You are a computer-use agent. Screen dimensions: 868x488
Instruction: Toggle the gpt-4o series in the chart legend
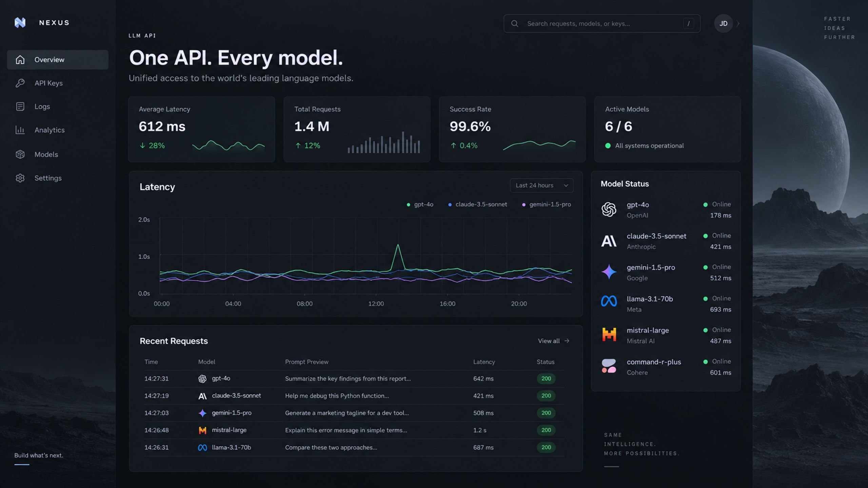pos(420,204)
